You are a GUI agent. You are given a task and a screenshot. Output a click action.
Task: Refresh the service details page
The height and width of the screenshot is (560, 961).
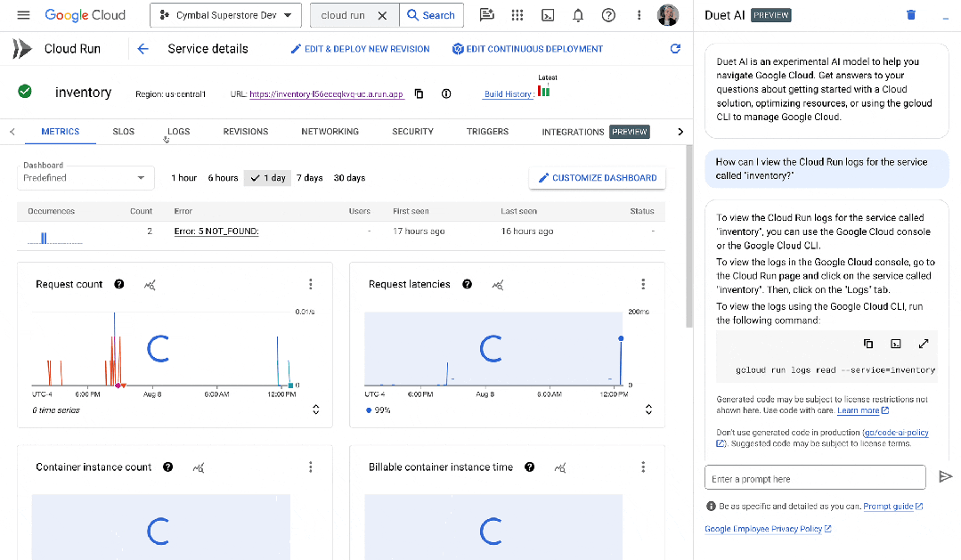pyautogui.click(x=675, y=49)
